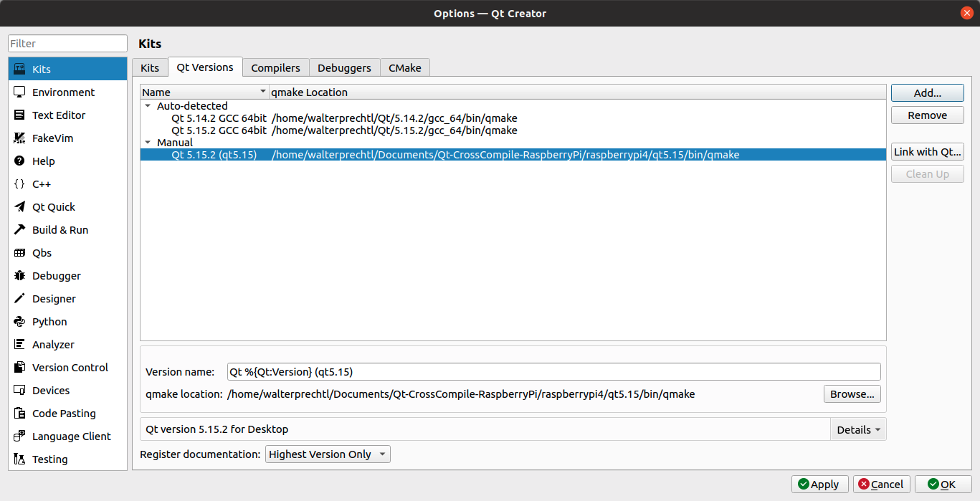
Task: Click the qmake Location column header
Action: click(577, 92)
